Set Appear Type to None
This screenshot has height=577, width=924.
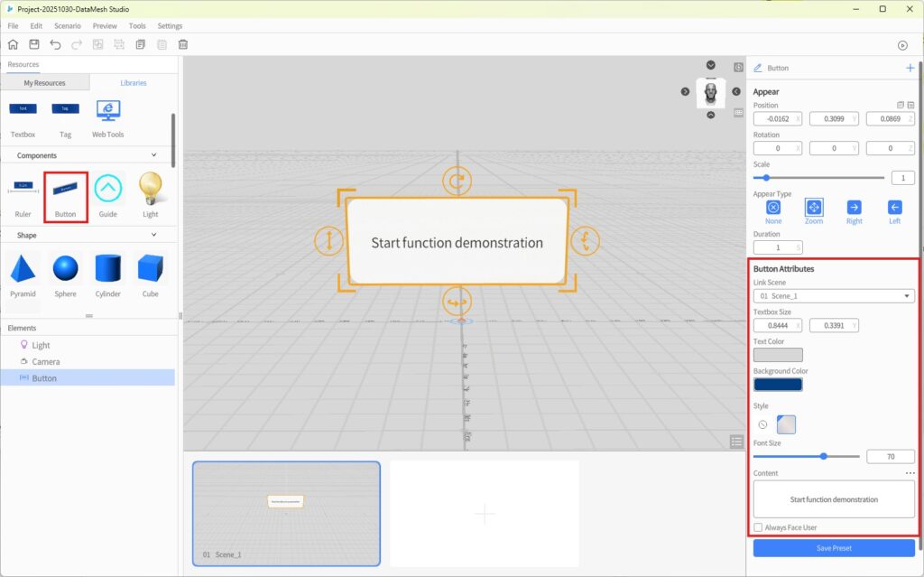(x=773, y=208)
